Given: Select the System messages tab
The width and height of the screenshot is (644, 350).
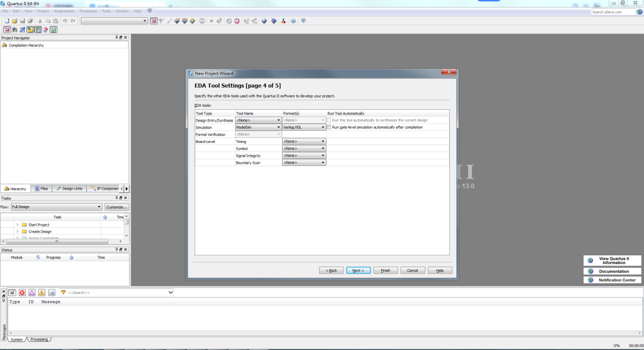Looking at the screenshot, I should [x=16, y=339].
